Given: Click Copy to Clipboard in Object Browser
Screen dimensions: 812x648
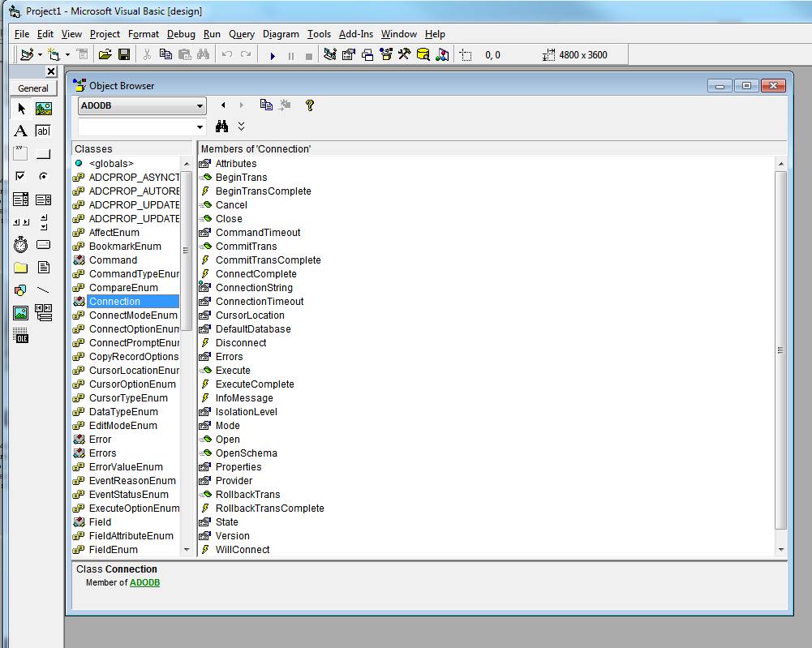Looking at the screenshot, I should pyautogui.click(x=266, y=105).
